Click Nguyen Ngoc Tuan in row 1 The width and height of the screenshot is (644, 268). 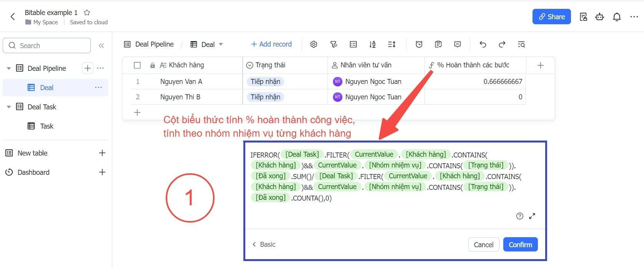point(367,81)
